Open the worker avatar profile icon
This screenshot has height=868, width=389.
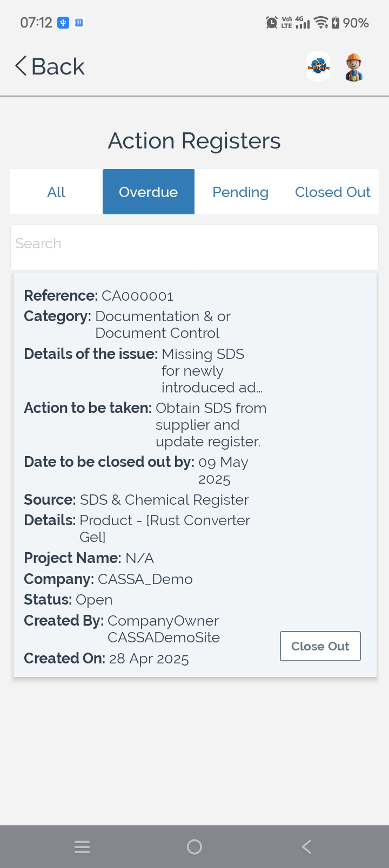click(x=354, y=67)
